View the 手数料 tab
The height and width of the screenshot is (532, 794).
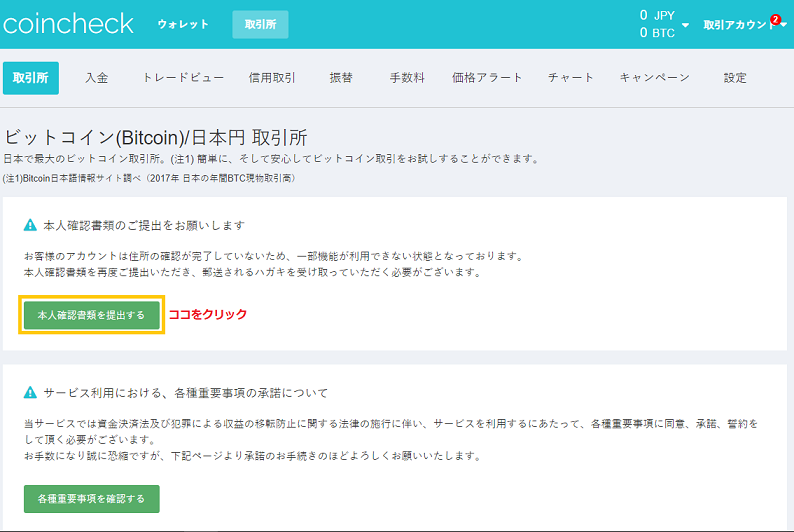pos(407,78)
